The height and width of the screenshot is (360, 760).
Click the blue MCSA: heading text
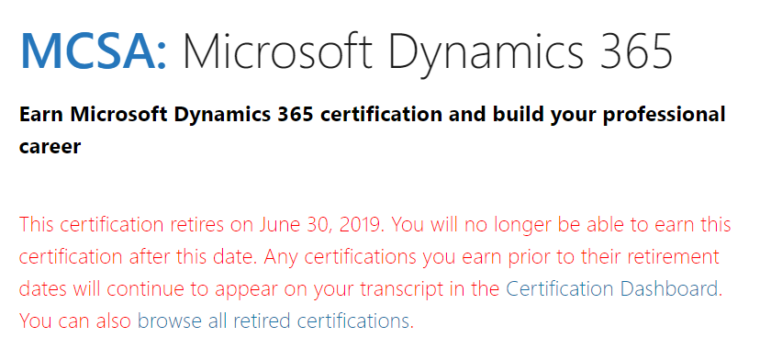tap(93, 50)
